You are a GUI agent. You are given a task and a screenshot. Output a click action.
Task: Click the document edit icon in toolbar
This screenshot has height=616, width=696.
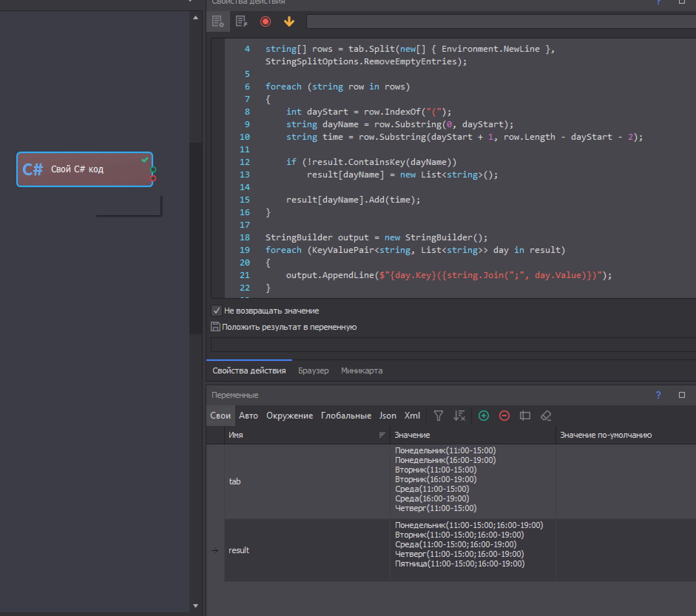pyautogui.click(x=241, y=21)
